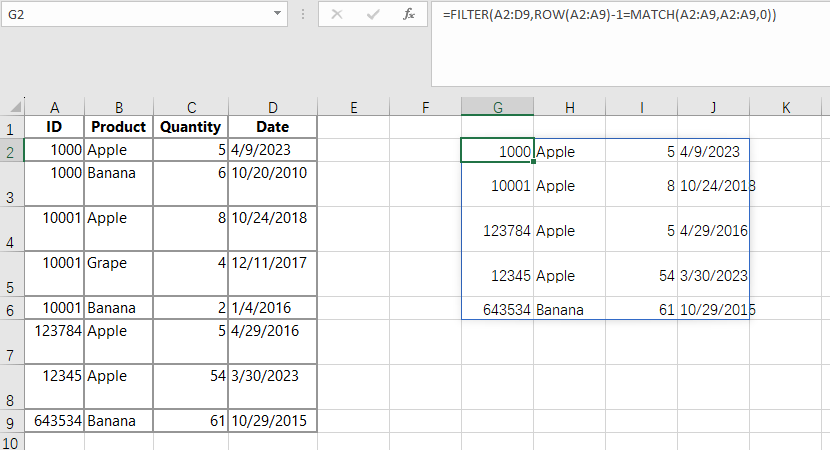Screen dimensions: 830x450
Task: Open the Name Box dropdown arrow
Action: (277, 14)
